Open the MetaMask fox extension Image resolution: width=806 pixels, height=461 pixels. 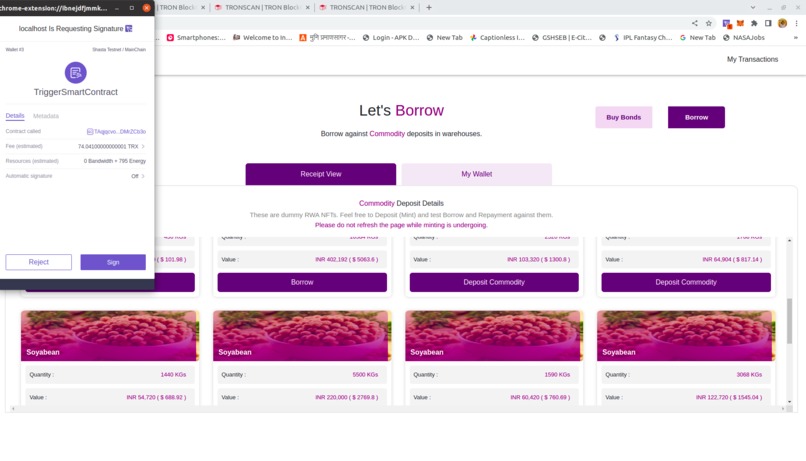[x=740, y=23]
